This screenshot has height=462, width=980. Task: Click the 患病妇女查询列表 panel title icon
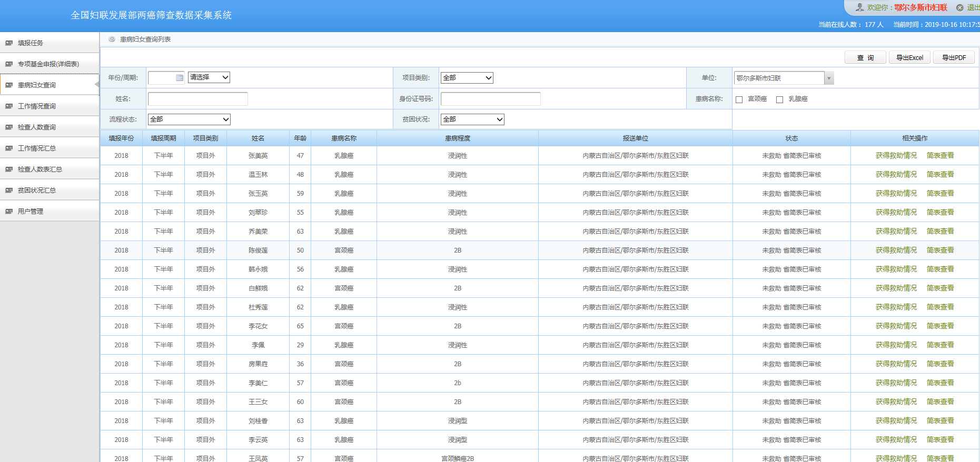pyautogui.click(x=112, y=39)
